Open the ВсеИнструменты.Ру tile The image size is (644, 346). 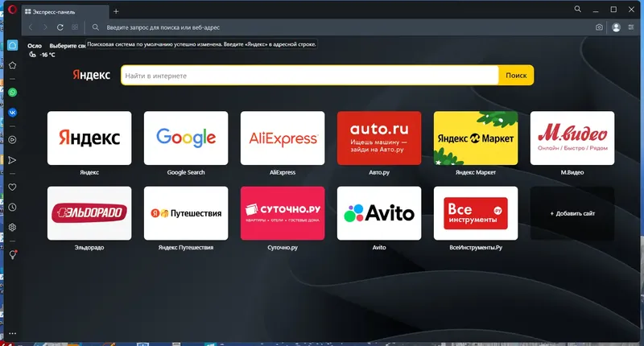(476, 213)
